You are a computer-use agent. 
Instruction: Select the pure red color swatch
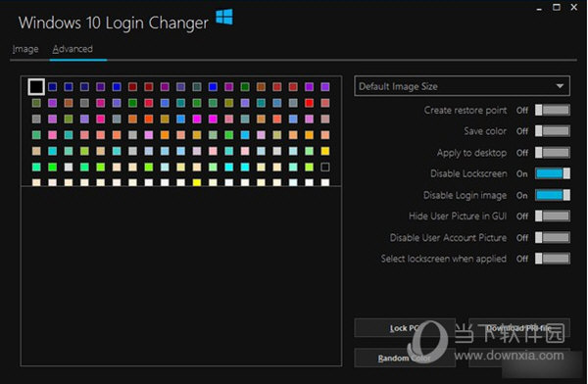(309, 103)
